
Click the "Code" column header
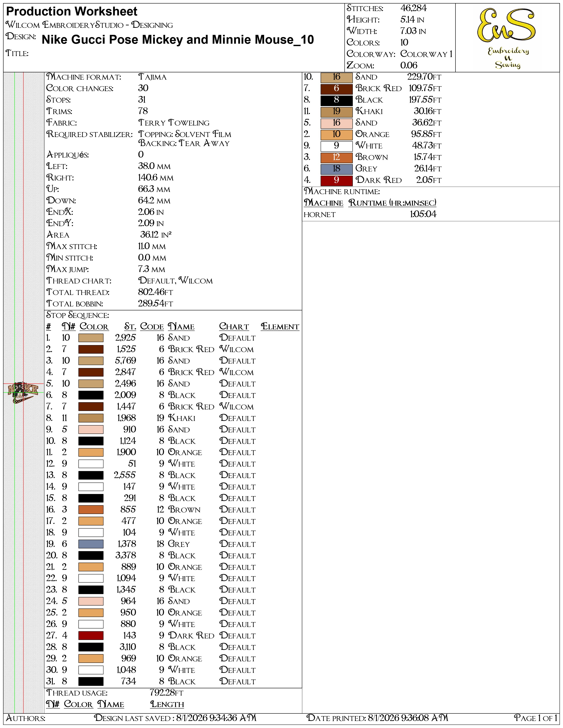click(x=152, y=327)
